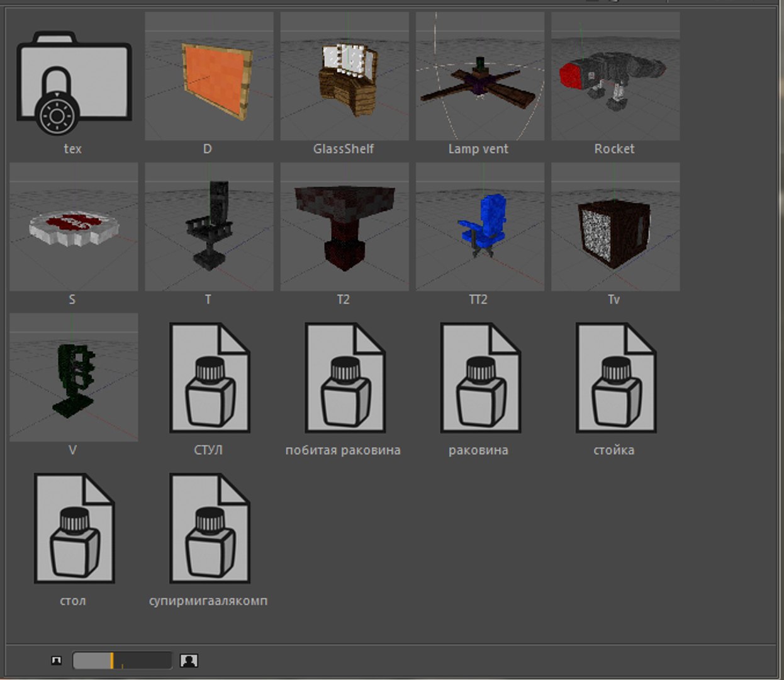
Task: Select the раковина file icon
Action: point(480,378)
